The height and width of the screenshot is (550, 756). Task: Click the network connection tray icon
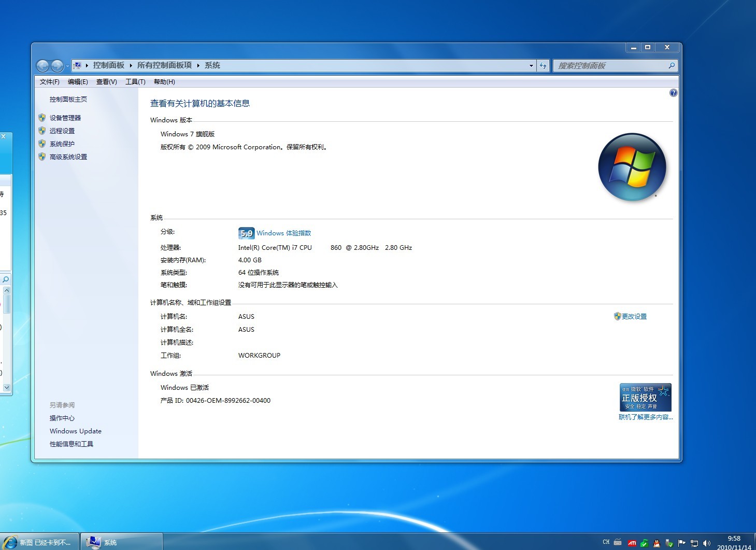click(x=694, y=543)
